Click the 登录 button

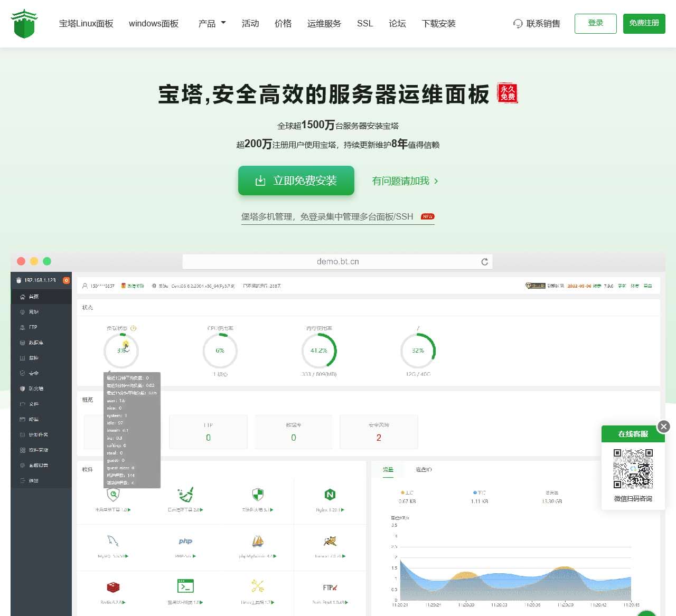click(x=595, y=23)
